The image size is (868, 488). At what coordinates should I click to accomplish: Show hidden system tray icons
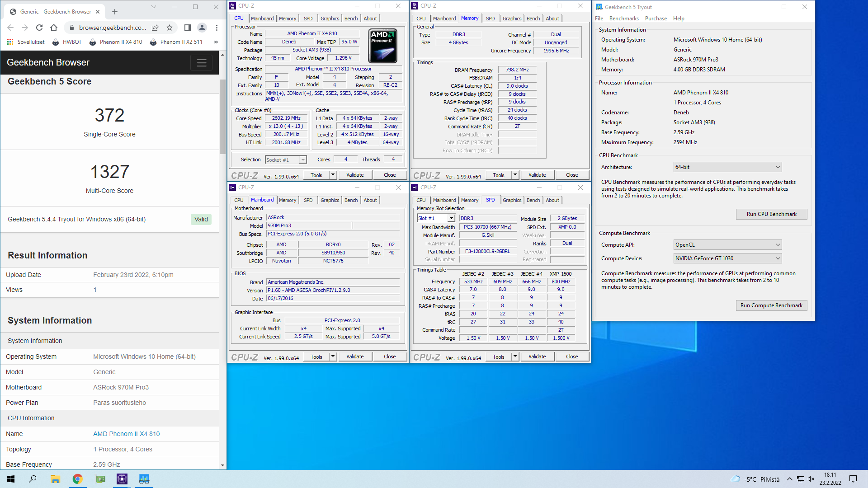(789, 479)
